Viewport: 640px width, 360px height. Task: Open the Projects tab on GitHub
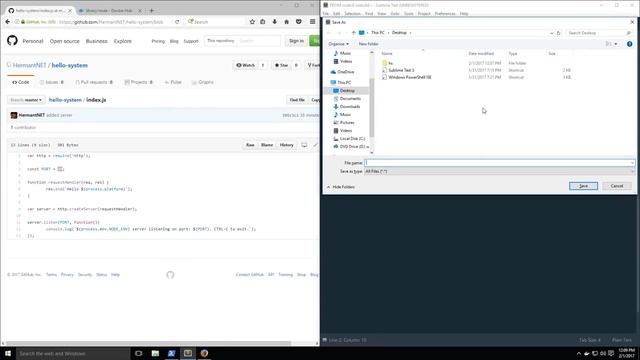(x=139, y=82)
